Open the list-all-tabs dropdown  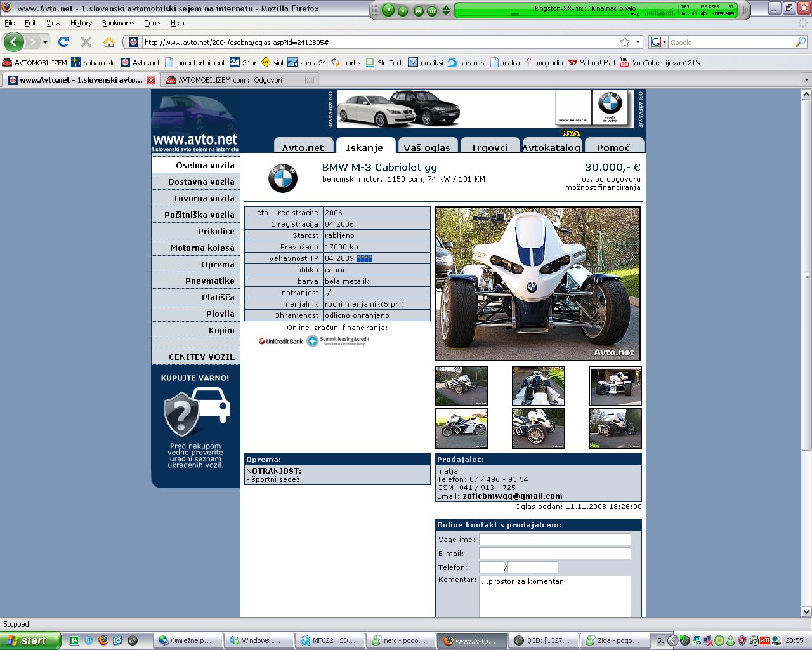tap(806, 81)
